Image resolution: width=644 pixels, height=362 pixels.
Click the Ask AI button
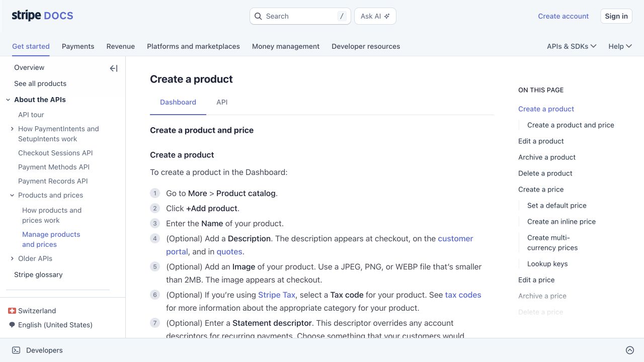pyautogui.click(x=375, y=16)
